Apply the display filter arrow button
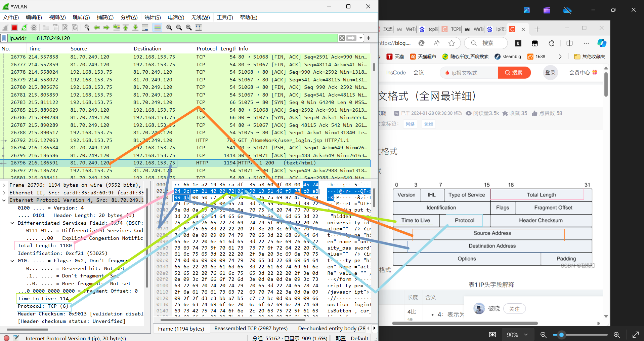This screenshot has width=644, height=341. pos(351,38)
